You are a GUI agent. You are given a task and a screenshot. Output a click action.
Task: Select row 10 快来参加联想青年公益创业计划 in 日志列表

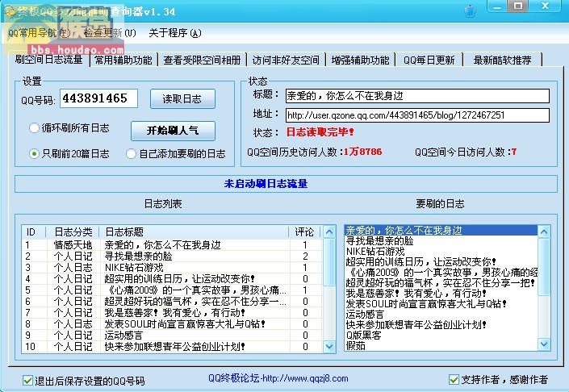click(173, 346)
